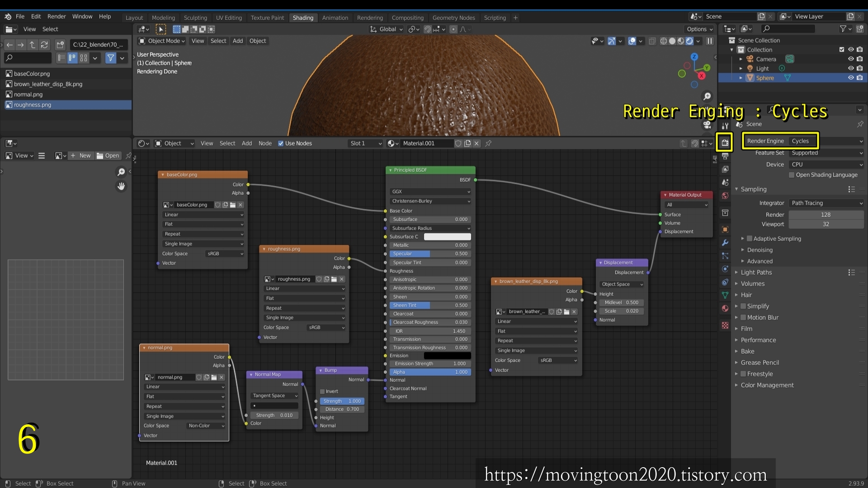Open the File menu
The image size is (868, 488).
point(20,16)
